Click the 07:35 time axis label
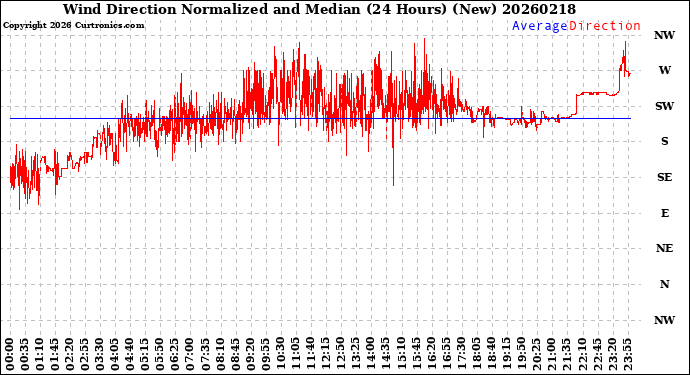The width and height of the screenshot is (690, 375). click(206, 355)
